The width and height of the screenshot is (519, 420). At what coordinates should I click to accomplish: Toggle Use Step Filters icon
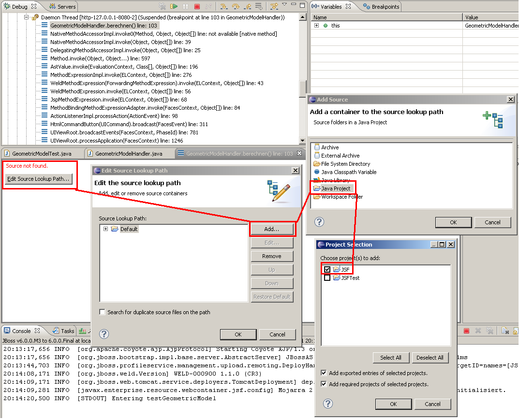[x=274, y=6]
